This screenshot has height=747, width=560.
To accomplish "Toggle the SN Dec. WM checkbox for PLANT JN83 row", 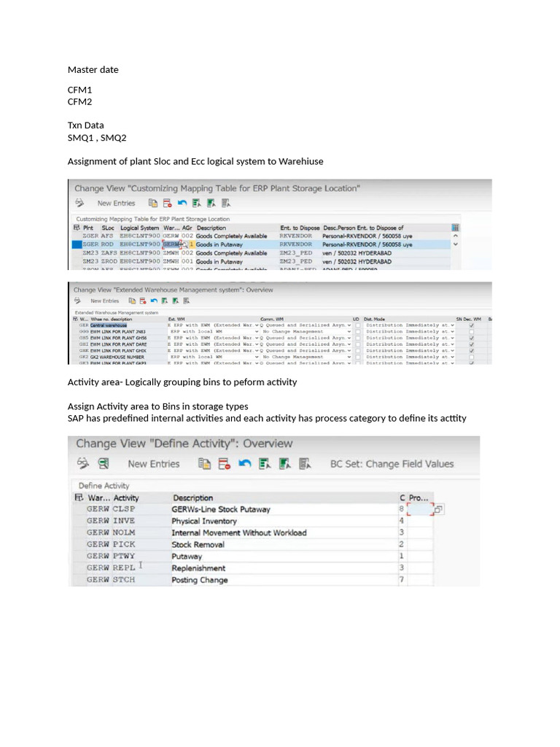I will pyautogui.click(x=472, y=331).
